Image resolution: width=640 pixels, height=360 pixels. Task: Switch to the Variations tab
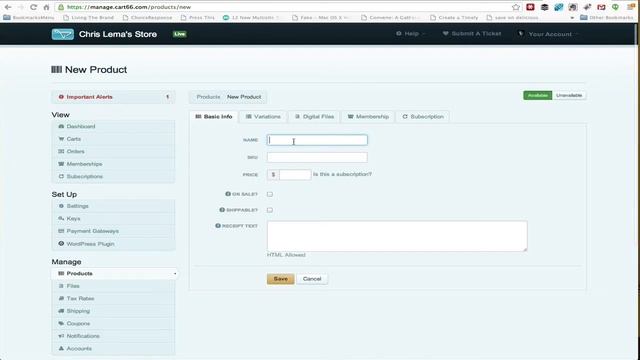[263, 117]
